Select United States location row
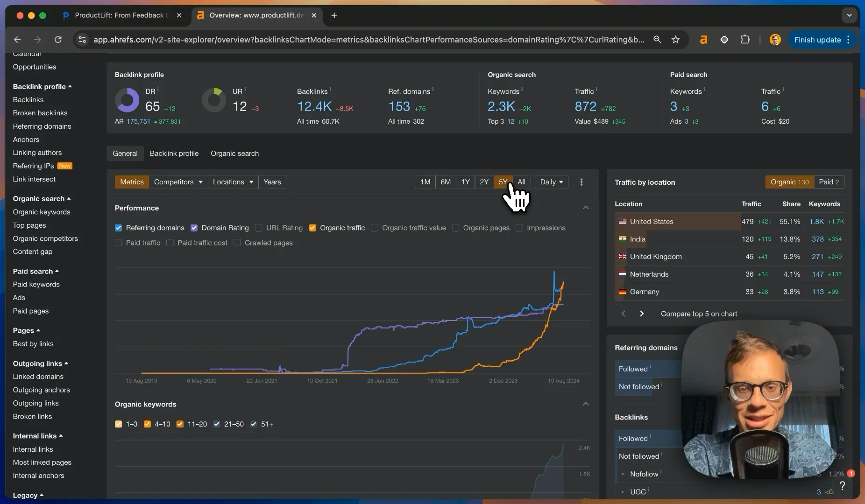This screenshot has height=504, width=865. [730, 222]
